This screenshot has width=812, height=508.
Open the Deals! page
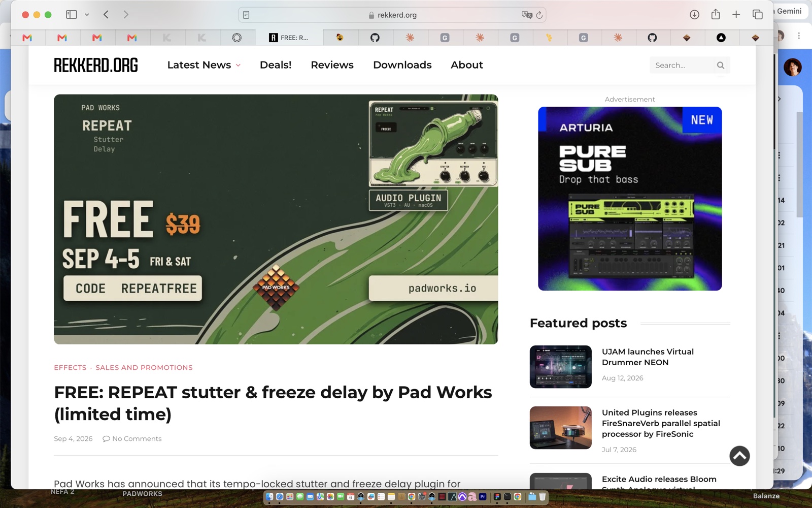tap(276, 65)
